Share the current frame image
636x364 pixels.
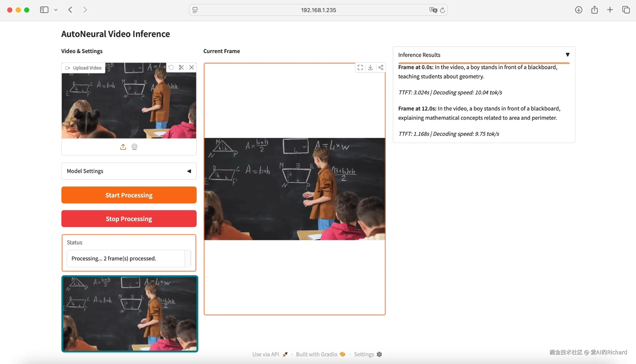pyautogui.click(x=381, y=67)
